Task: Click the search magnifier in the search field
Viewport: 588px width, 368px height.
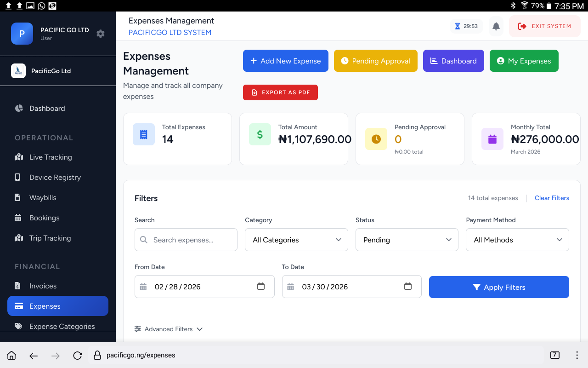Action: [x=143, y=240]
